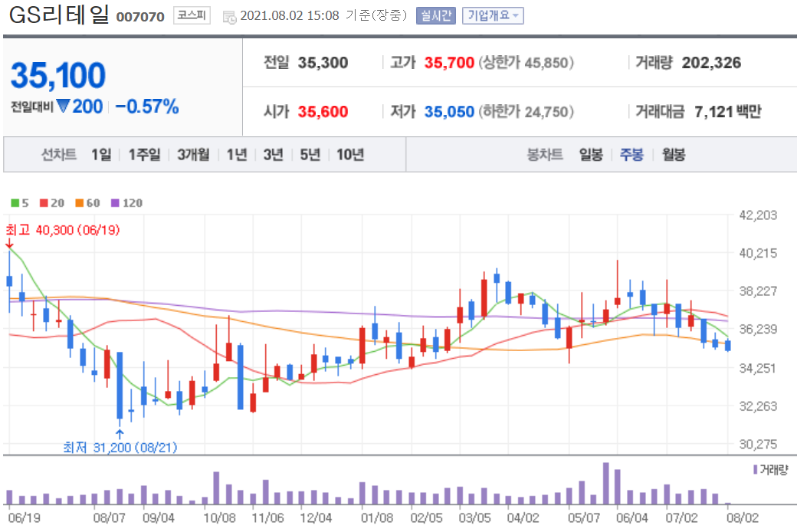Viewport: 797px width, 532px height.
Task: Click the 하한가 24,750 text
Action: (526, 111)
